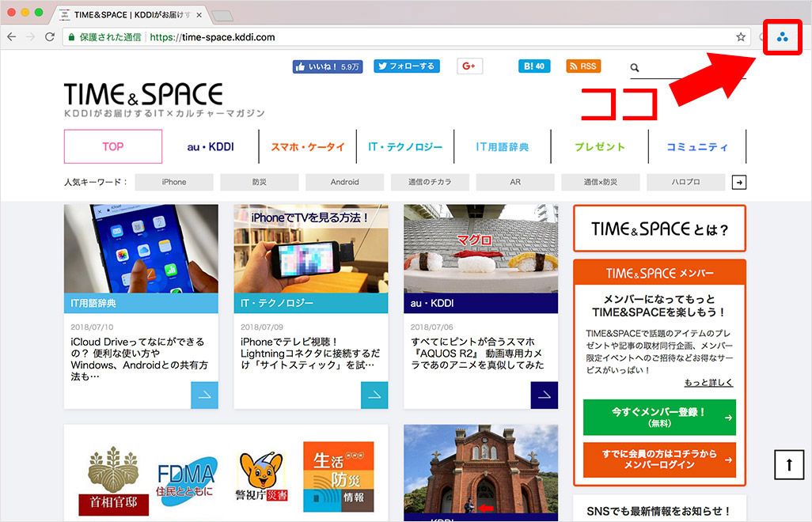Click IT用語辞典 category label on card
Screen dimensions: 812x522
pyautogui.click(x=141, y=303)
